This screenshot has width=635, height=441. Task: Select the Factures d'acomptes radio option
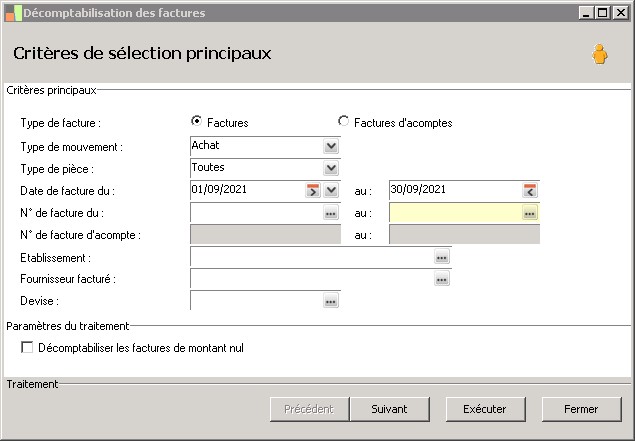coord(345,122)
